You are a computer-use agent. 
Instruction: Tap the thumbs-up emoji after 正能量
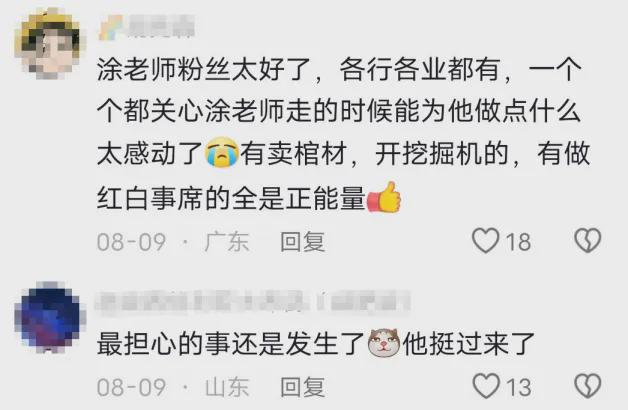pyautogui.click(x=384, y=197)
